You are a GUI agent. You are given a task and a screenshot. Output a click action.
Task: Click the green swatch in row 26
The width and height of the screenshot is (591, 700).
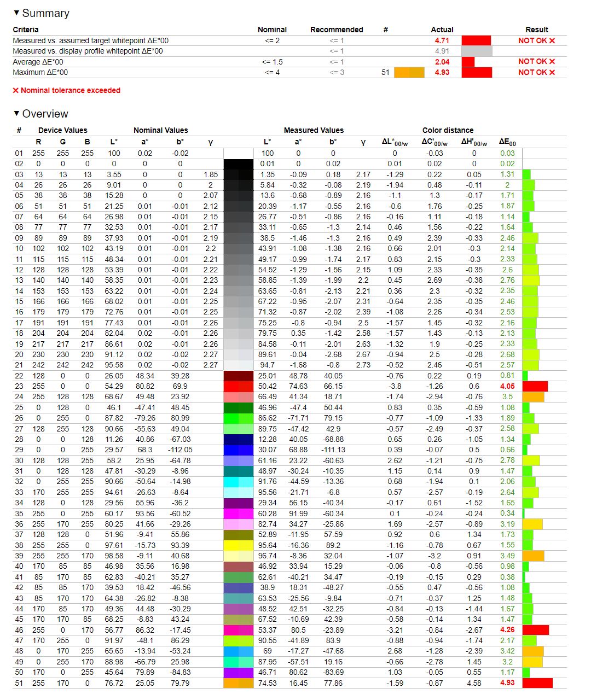point(239,418)
